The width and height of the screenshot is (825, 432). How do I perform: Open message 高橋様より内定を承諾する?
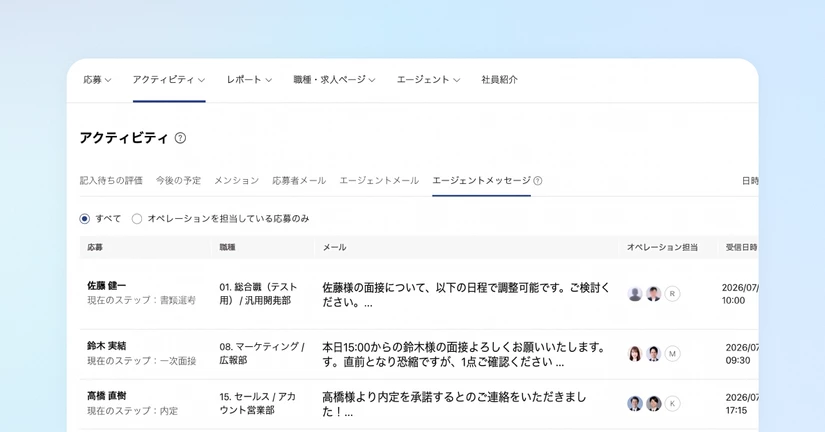[x=454, y=404]
